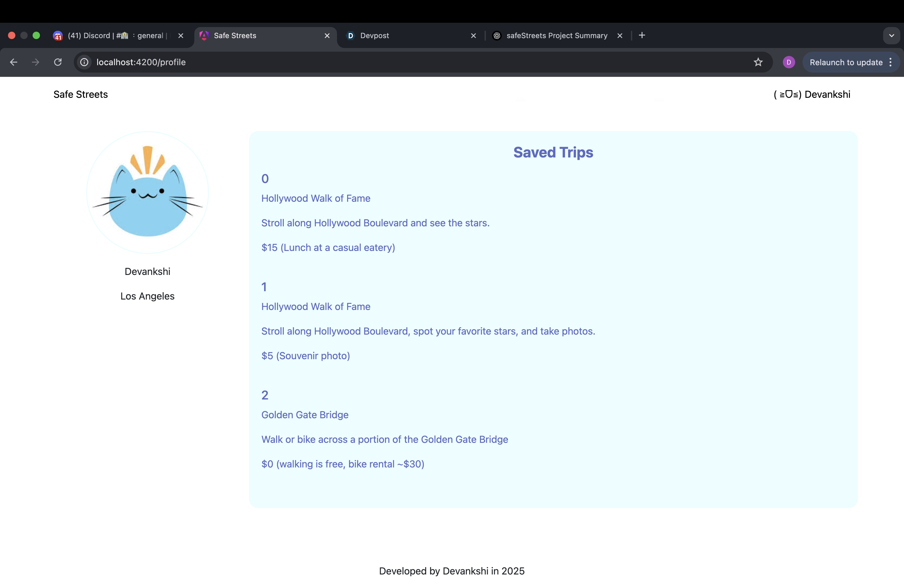Click the cat profile avatar image
The height and width of the screenshot is (588, 904).
[x=147, y=192]
